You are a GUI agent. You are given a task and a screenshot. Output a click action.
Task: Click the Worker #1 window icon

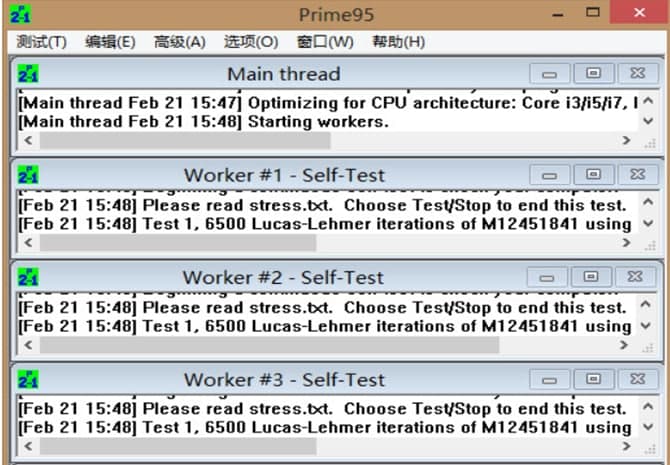pos(29,175)
